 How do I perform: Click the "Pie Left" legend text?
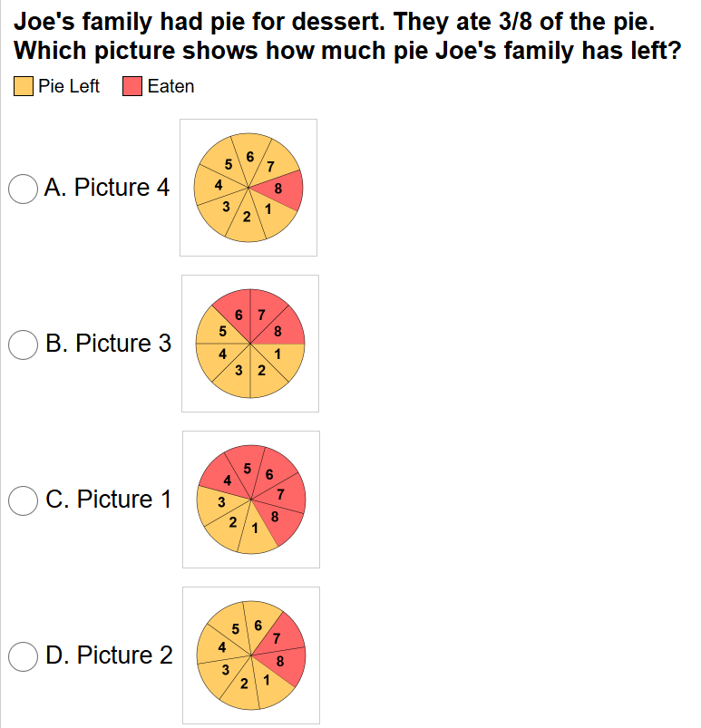point(69,87)
